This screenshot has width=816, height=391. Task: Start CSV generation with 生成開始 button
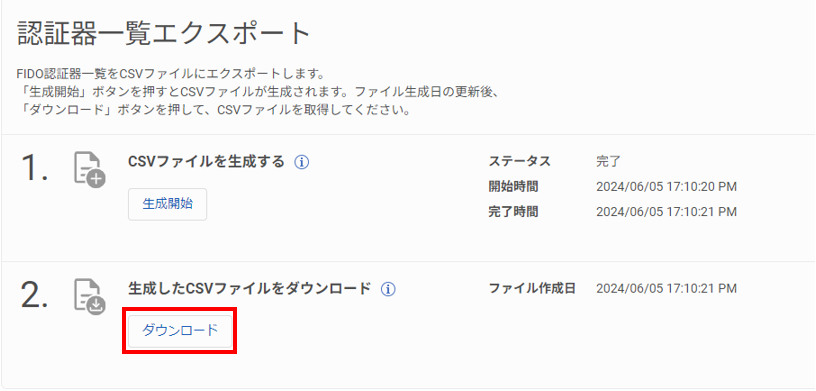tap(168, 204)
